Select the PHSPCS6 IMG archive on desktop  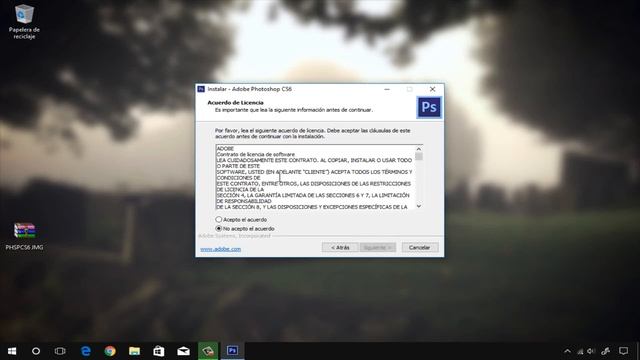click(x=24, y=236)
